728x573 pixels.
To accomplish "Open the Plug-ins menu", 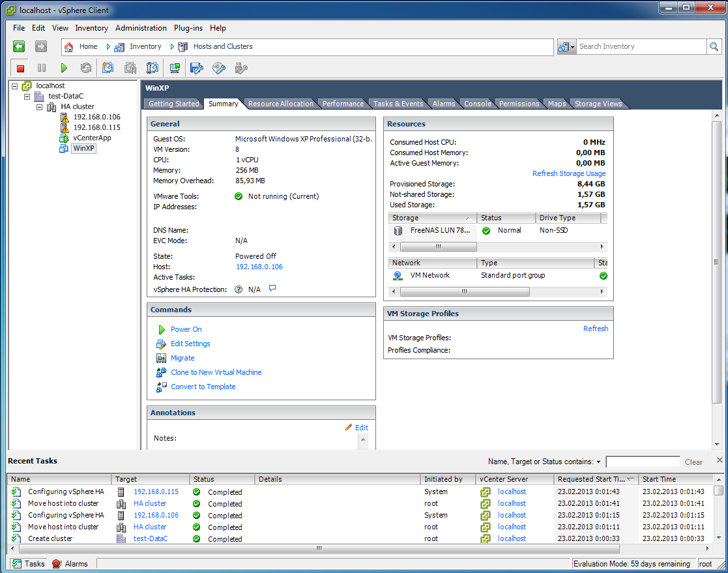I will click(x=188, y=28).
